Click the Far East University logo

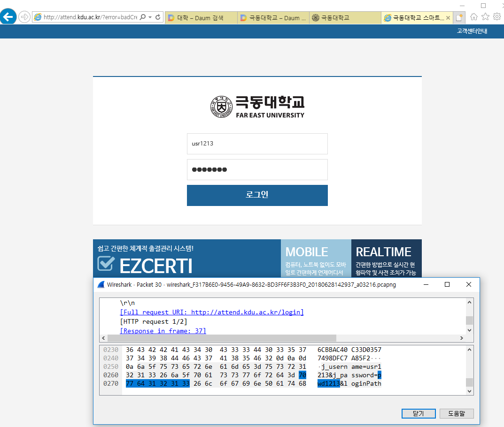click(x=257, y=107)
